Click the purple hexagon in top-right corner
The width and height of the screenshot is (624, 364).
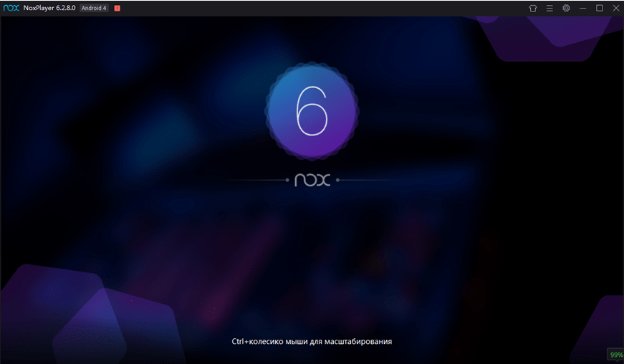(552, 36)
